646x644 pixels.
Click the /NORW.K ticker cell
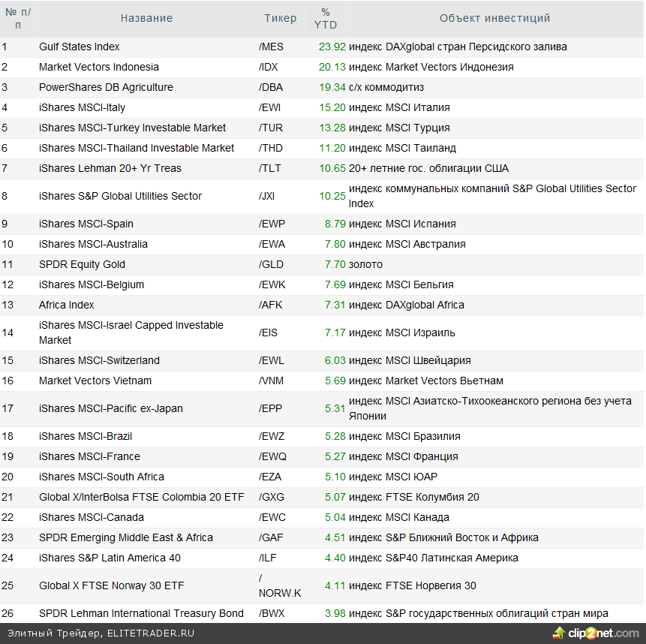point(280,585)
